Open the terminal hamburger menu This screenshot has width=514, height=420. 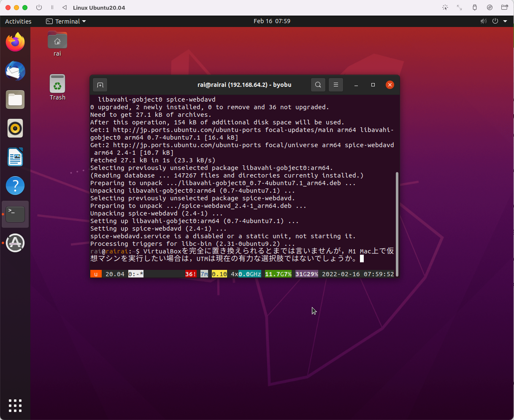[x=336, y=85]
